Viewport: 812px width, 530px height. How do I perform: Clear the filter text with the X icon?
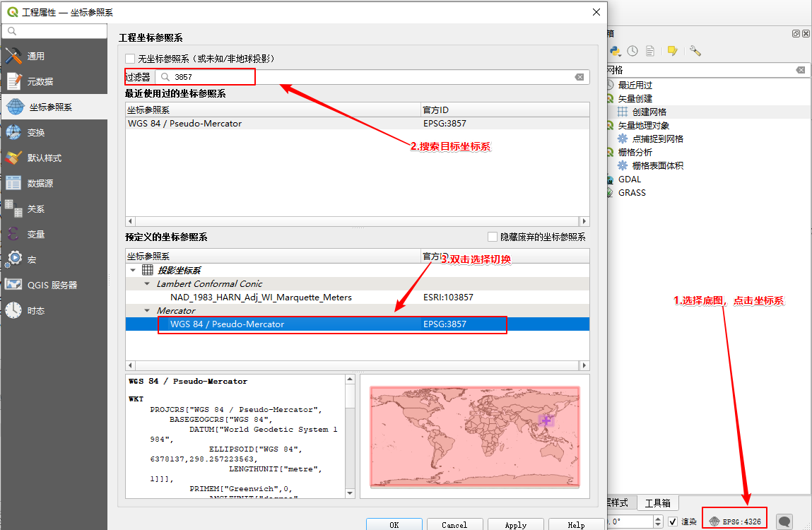tap(579, 77)
